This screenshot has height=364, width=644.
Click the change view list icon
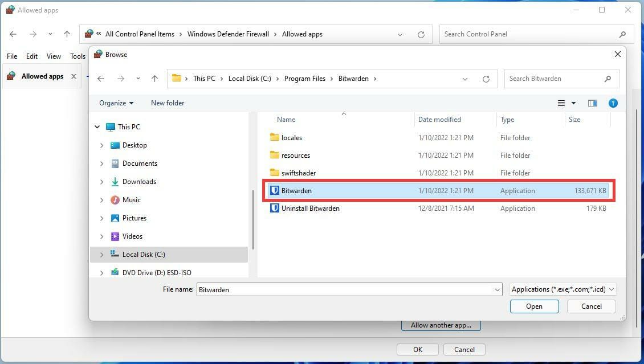click(561, 103)
